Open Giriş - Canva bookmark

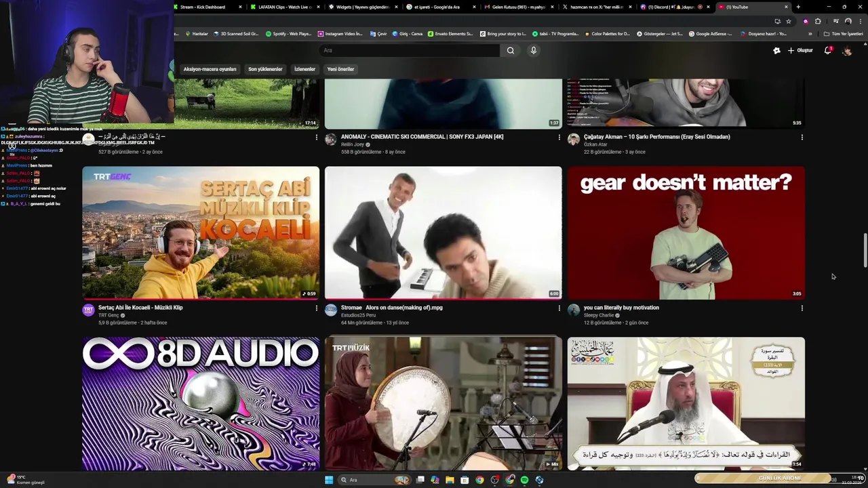coord(407,33)
